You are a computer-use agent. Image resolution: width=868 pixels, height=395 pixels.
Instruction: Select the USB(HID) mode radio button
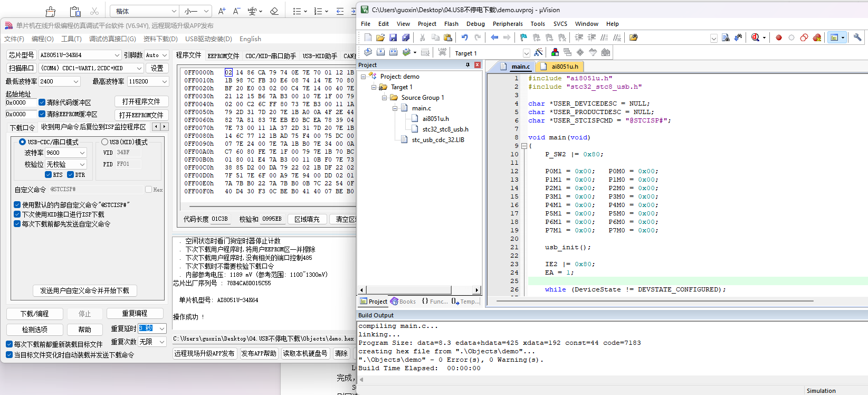[x=104, y=142]
